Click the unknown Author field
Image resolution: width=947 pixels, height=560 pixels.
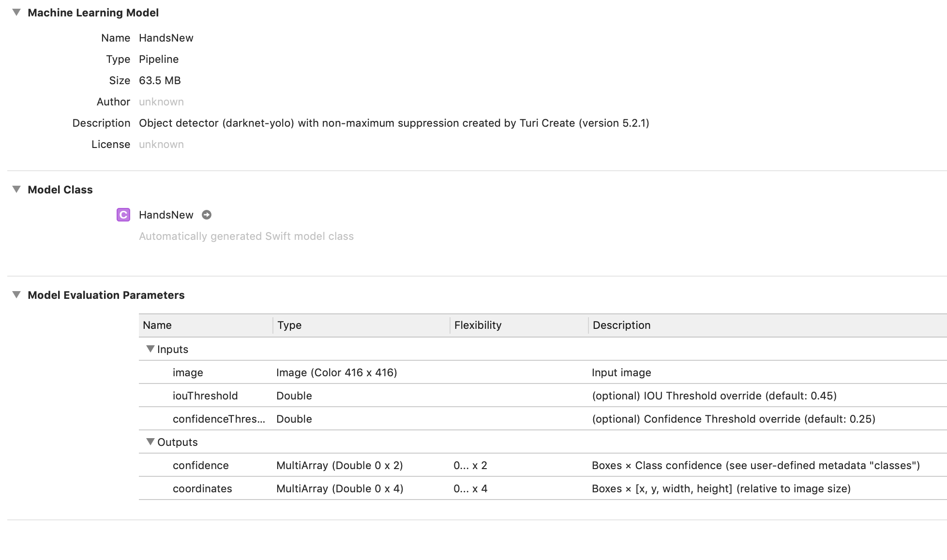161,102
